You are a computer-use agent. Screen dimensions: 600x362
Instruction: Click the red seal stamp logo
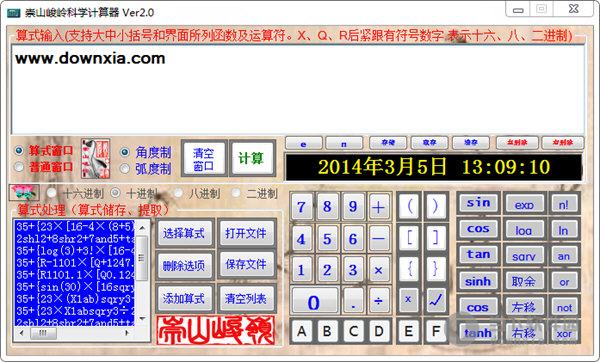216,330
